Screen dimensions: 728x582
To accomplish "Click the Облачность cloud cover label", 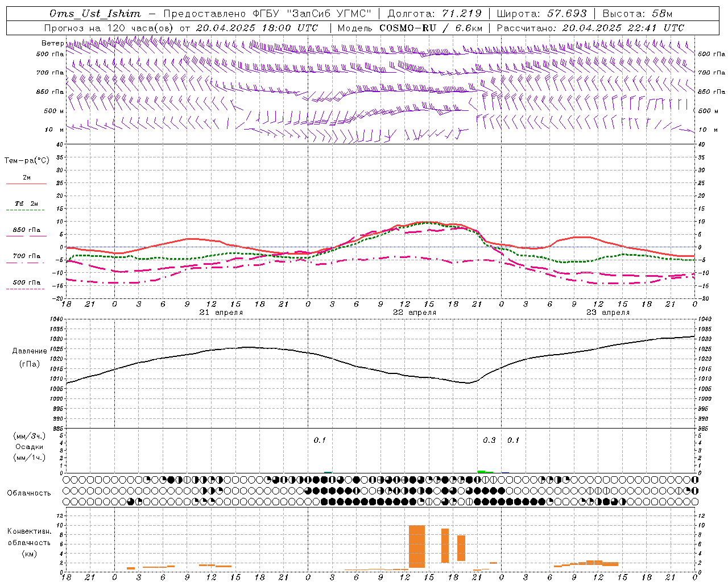I will click(29, 493).
